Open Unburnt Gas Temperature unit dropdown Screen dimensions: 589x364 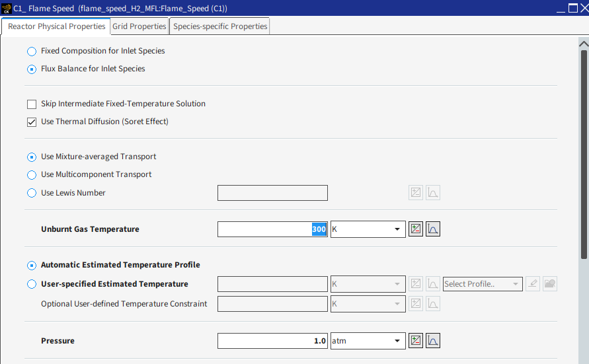point(368,229)
